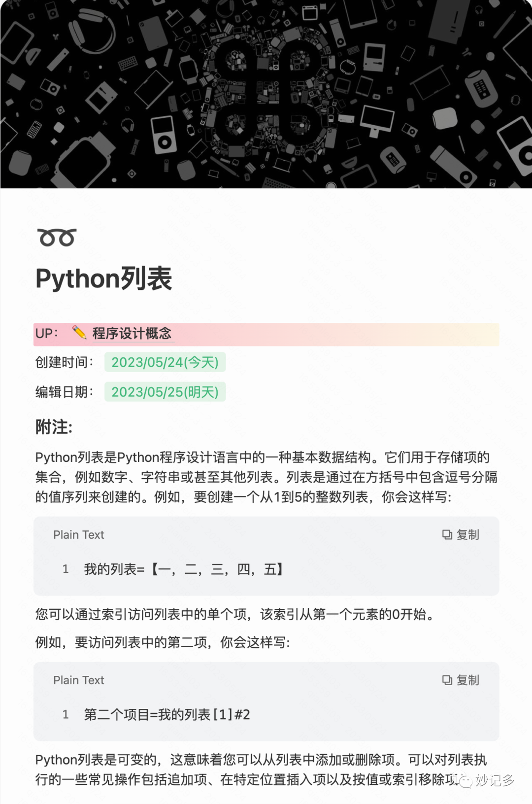Click the copy icon in the 第二个项目 code block
The width and height of the screenshot is (532, 804).
coord(447,680)
